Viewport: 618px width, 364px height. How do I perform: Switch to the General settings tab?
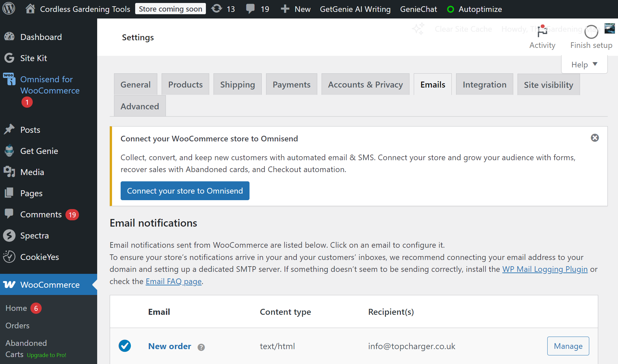(135, 85)
